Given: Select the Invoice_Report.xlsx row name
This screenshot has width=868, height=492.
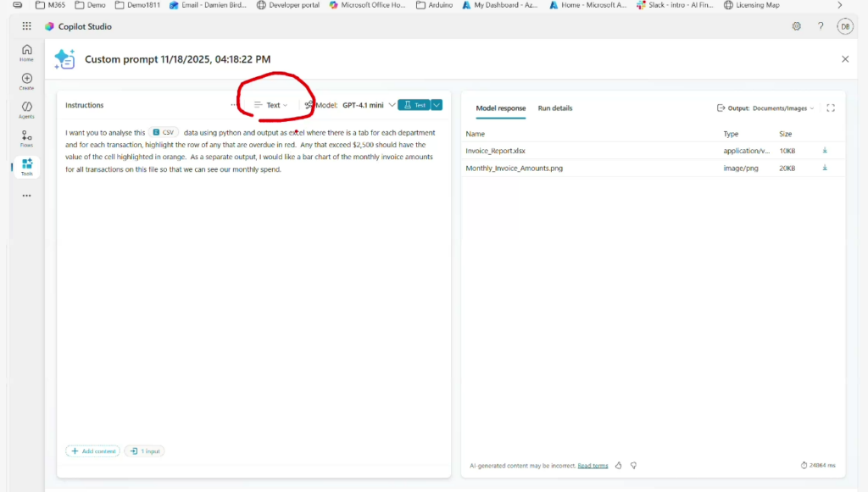Looking at the screenshot, I should point(495,151).
